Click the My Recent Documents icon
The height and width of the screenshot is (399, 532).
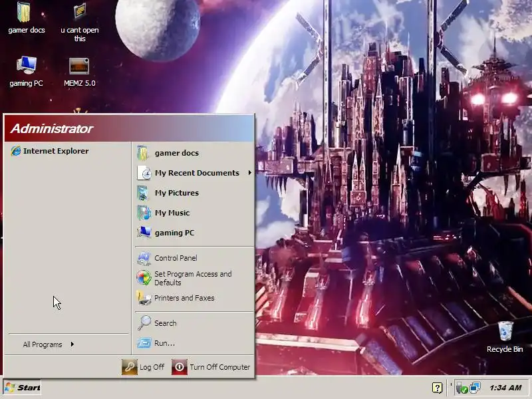144,173
